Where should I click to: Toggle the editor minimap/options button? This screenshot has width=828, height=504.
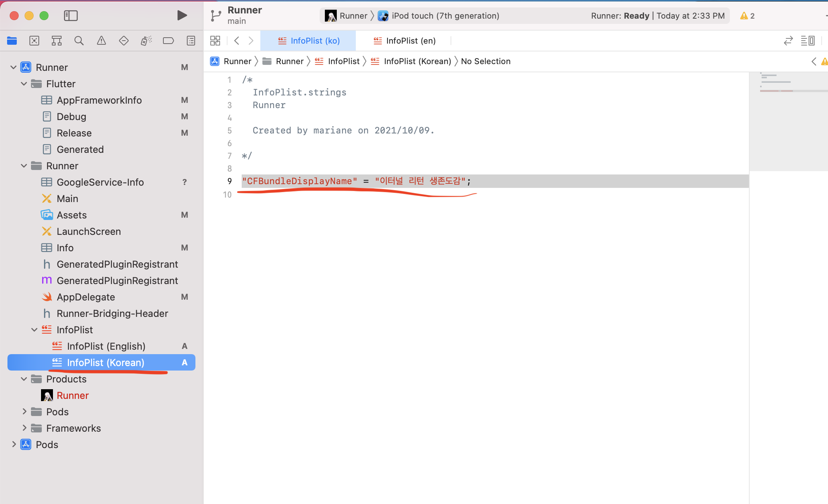point(807,41)
